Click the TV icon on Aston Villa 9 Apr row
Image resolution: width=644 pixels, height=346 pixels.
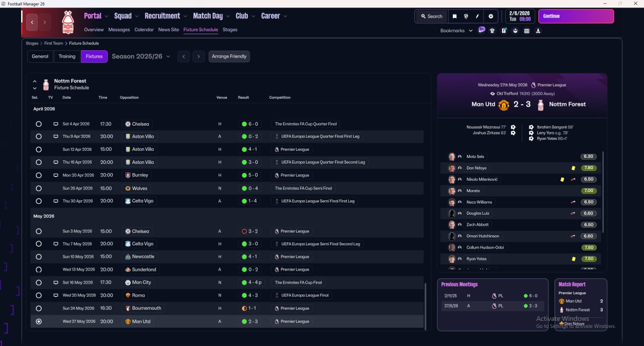click(x=56, y=136)
